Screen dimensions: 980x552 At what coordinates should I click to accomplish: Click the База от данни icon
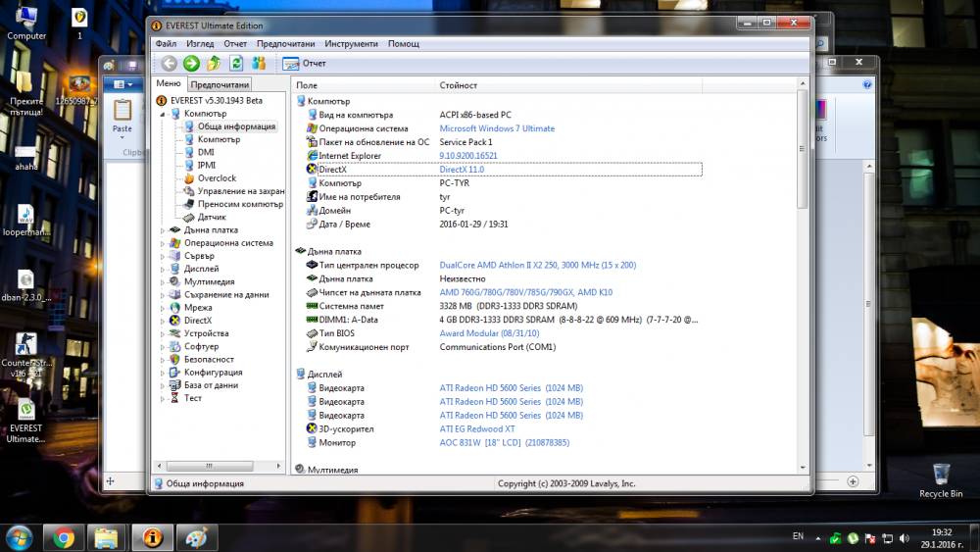[x=175, y=385]
